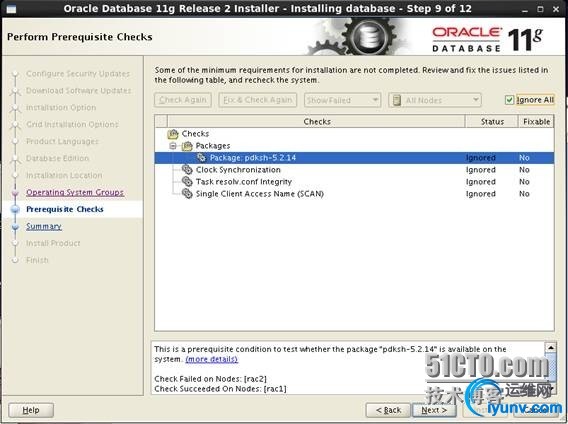Click the Checks column header
This screenshot has width=568, height=424.
317,121
